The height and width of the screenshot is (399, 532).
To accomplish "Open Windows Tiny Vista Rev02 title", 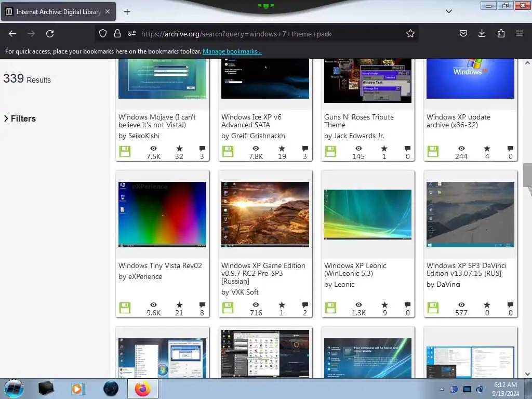I will click(x=160, y=265).
